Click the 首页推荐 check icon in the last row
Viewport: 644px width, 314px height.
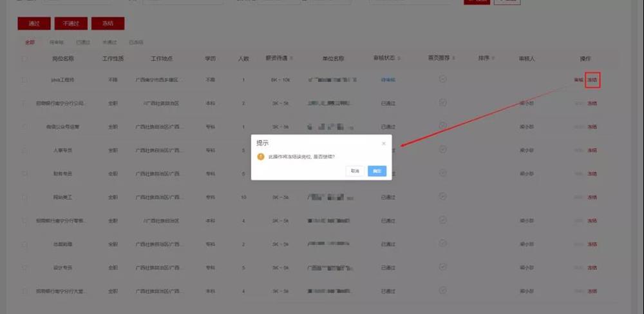(x=442, y=291)
